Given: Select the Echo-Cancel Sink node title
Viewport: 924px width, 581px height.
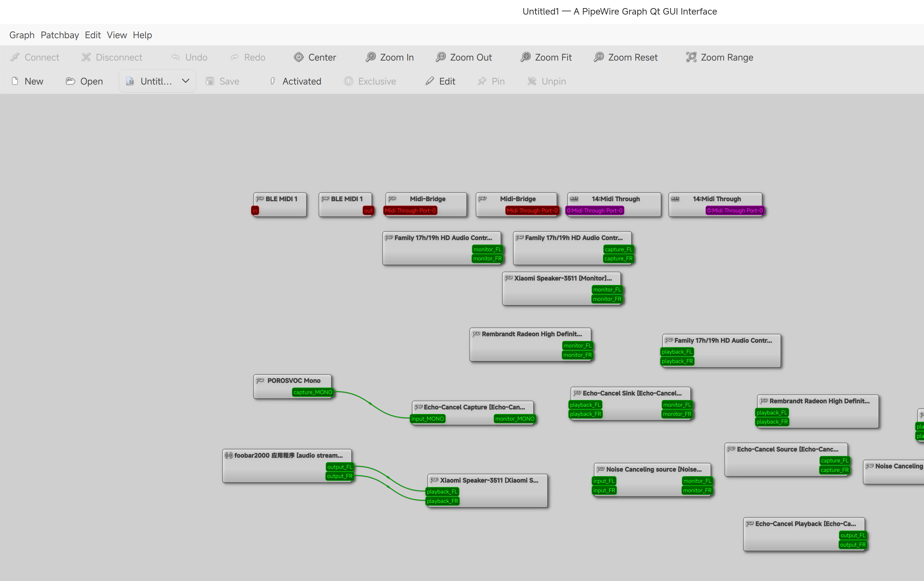Looking at the screenshot, I should point(632,393).
